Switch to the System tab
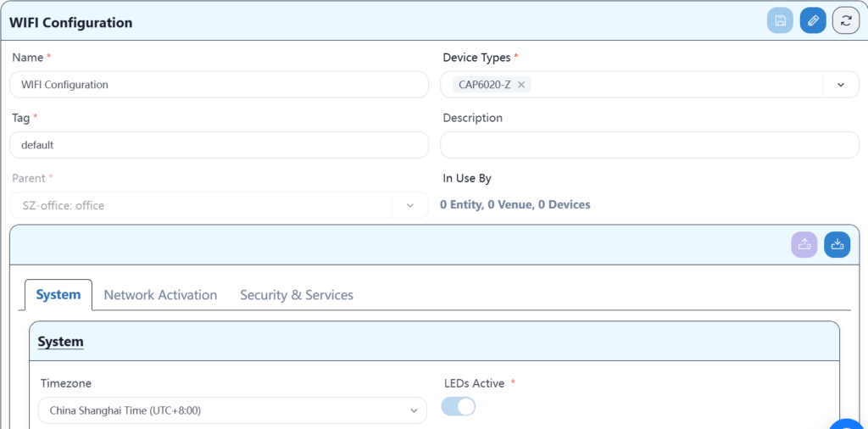The width and height of the screenshot is (868, 429). tap(58, 295)
